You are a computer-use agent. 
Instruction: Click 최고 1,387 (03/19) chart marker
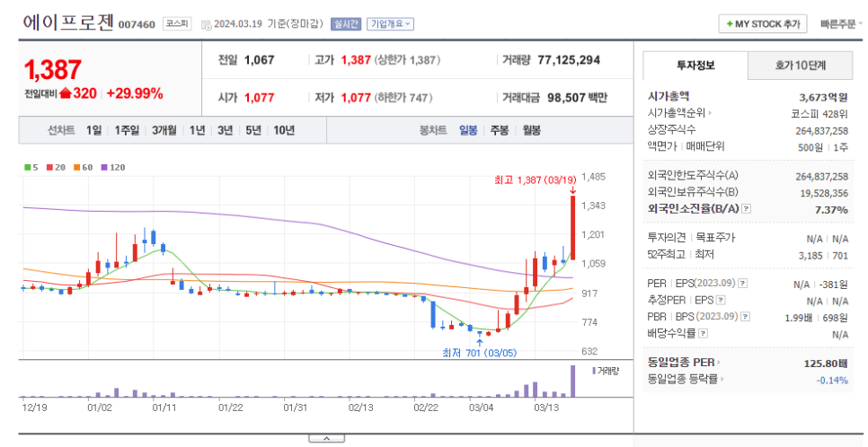tap(536, 180)
